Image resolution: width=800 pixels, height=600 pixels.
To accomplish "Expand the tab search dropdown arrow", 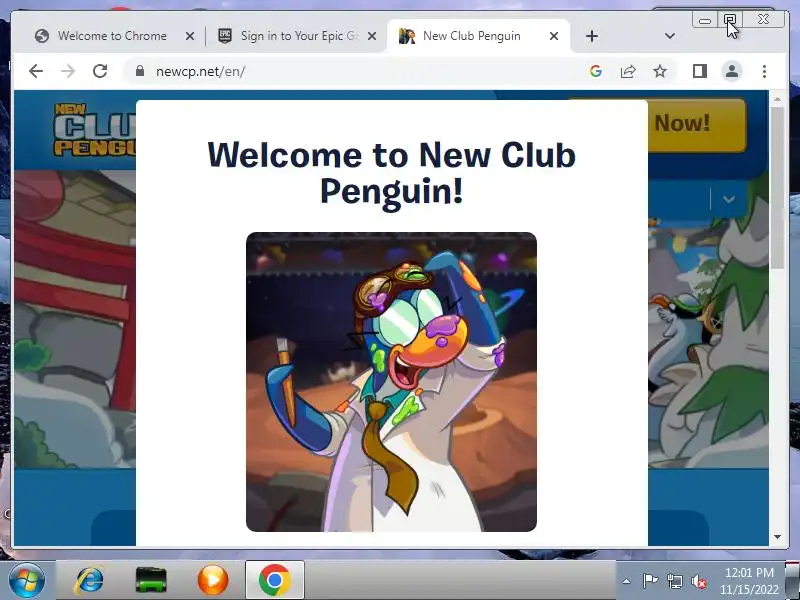I will click(x=670, y=36).
